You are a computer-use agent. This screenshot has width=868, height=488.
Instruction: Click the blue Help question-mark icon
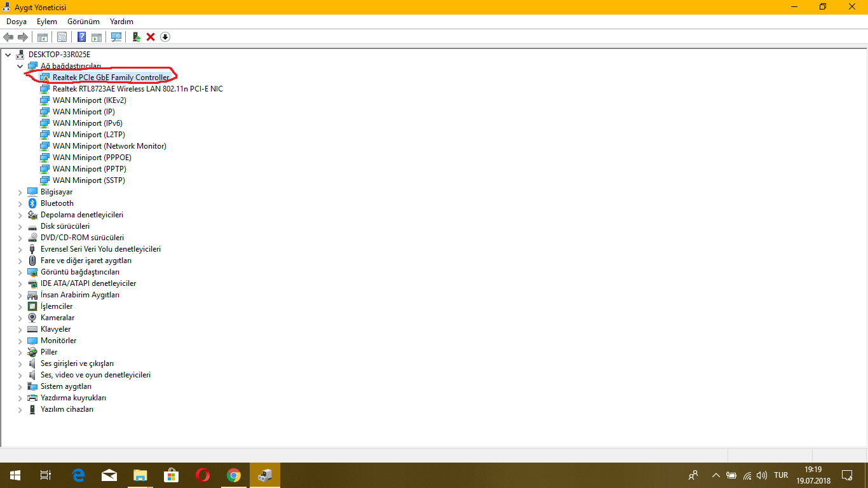pos(82,37)
